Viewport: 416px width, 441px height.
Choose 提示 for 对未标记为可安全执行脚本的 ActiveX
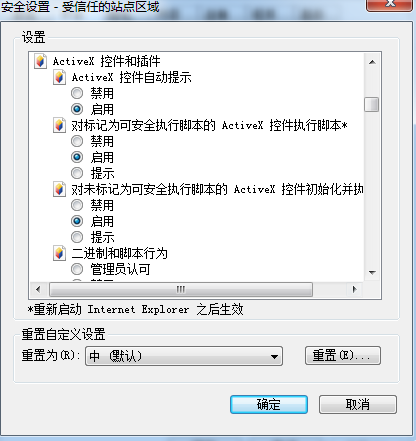77,237
